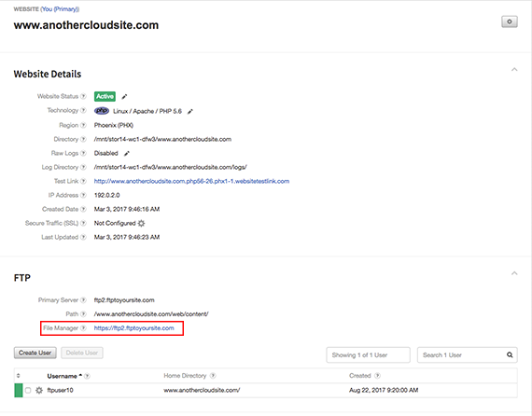Show help for the Created column

(x=377, y=376)
